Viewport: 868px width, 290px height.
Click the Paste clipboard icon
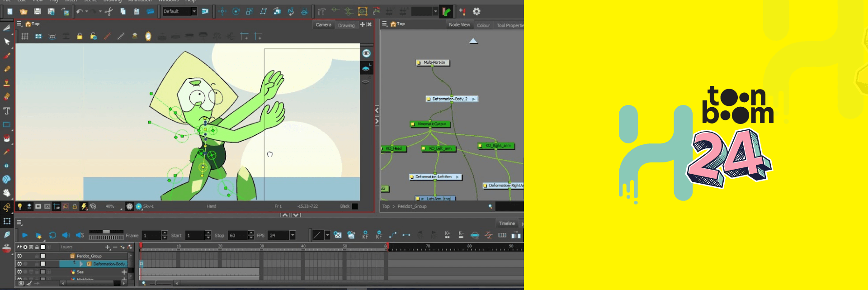click(x=137, y=11)
